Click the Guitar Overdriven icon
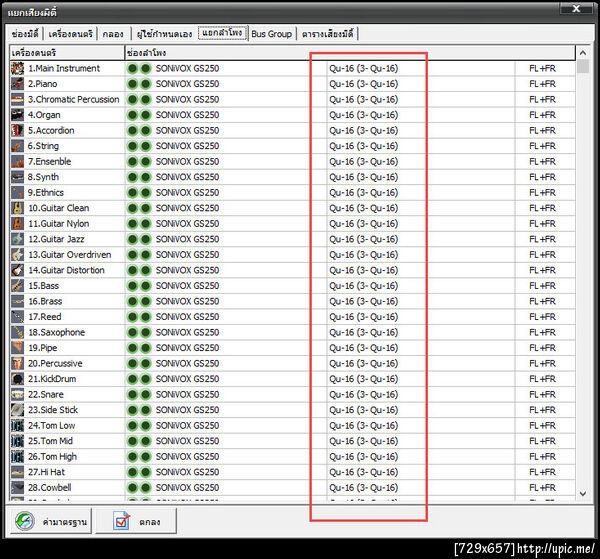The height and width of the screenshot is (559, 600). (x=17, y=255)
